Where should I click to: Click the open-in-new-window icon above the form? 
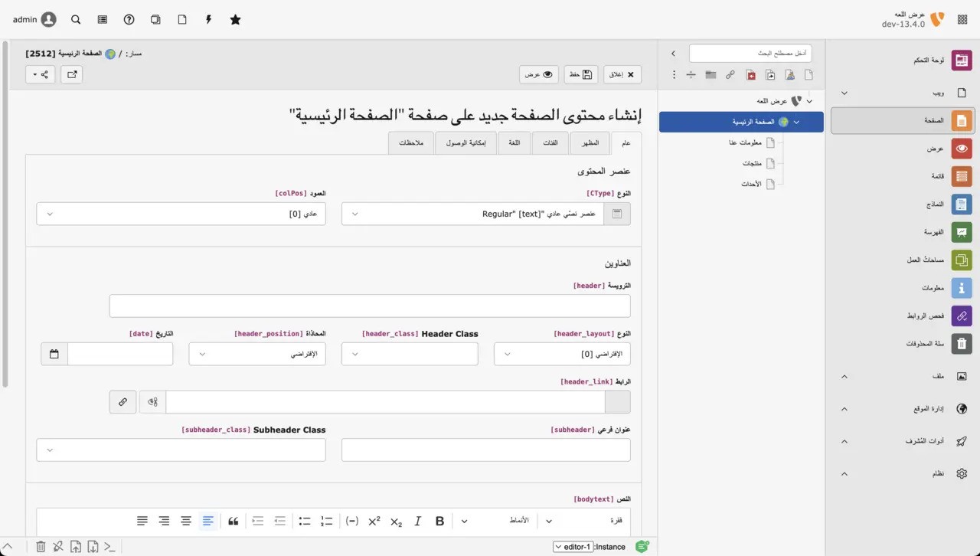(73, 74)
